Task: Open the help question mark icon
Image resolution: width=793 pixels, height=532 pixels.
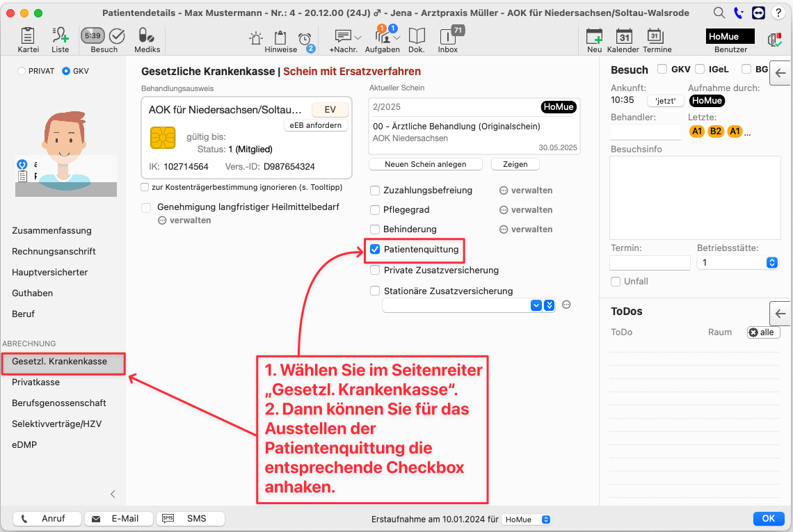Action: click(778, 13)
